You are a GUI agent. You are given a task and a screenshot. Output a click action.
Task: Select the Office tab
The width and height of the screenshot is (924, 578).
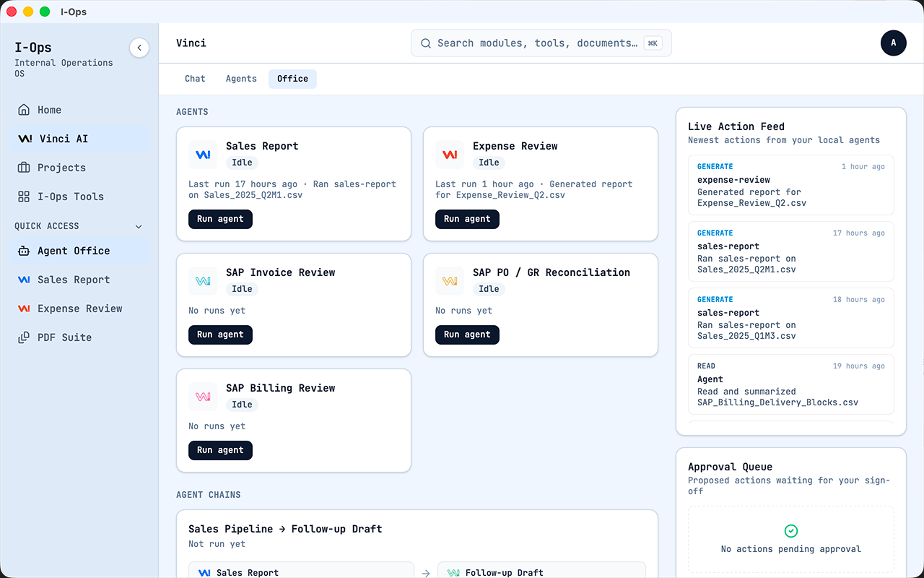pos(292,79)
